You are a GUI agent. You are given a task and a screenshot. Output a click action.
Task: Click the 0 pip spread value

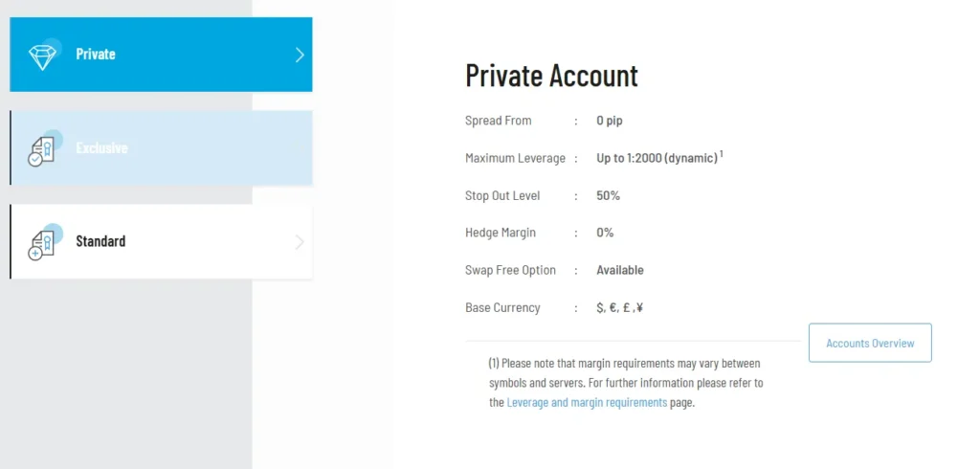(x=610, y=122)
